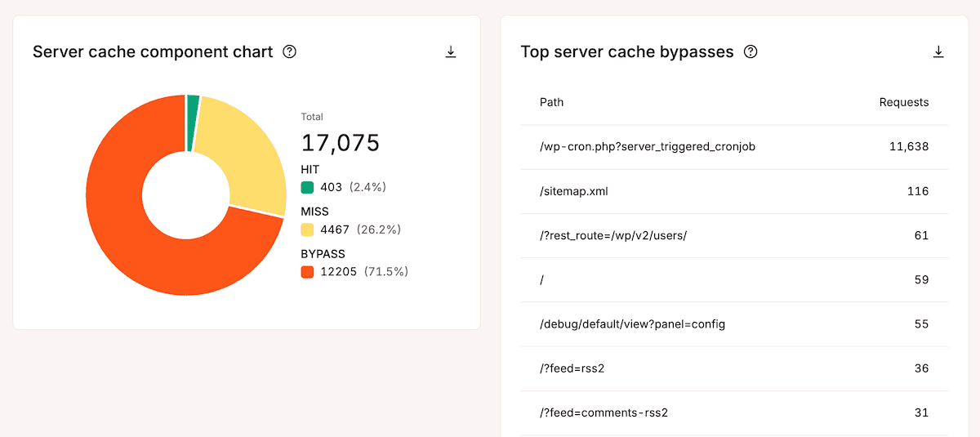Image resolution: width=980 pixels, height=437 pixels.
Task: Select the /debug/default/view?panel=config path
Action: tap(632, 324)
